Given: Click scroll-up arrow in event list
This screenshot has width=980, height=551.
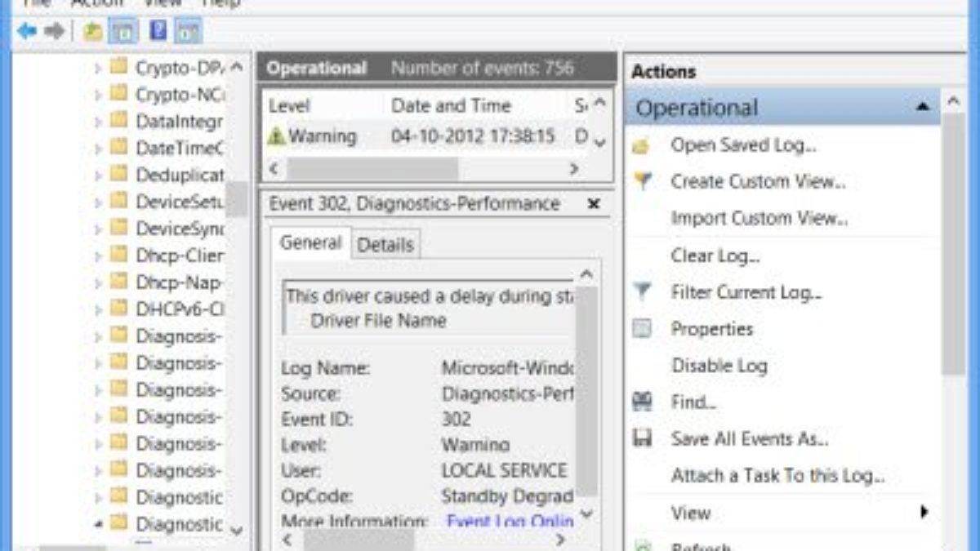Looking at the screenshot, I should tap(600, 104).
